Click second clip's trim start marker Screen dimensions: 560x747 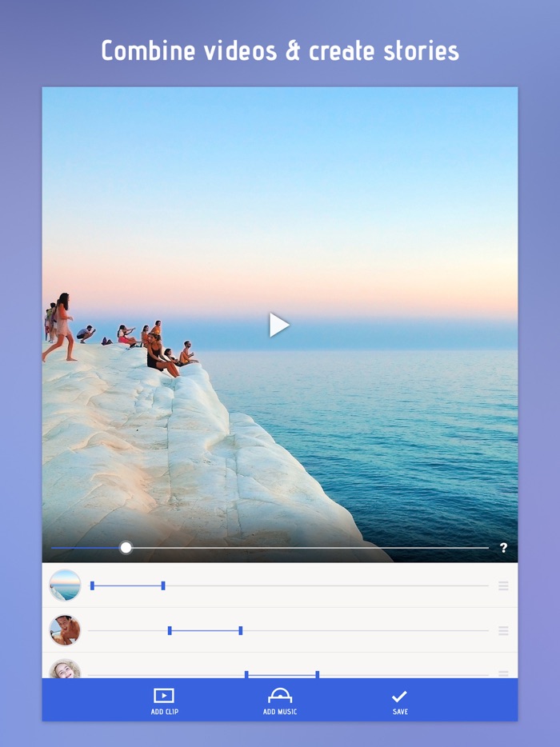click(170, 631)
